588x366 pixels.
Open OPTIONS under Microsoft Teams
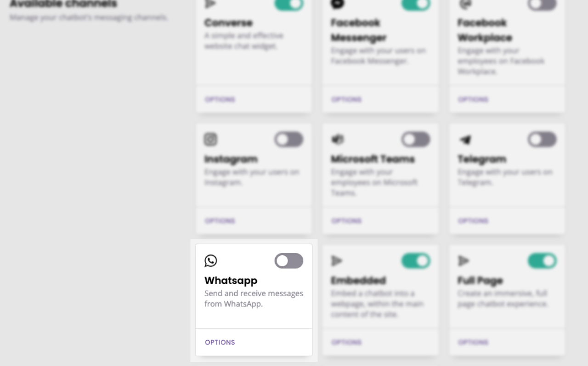346,221
